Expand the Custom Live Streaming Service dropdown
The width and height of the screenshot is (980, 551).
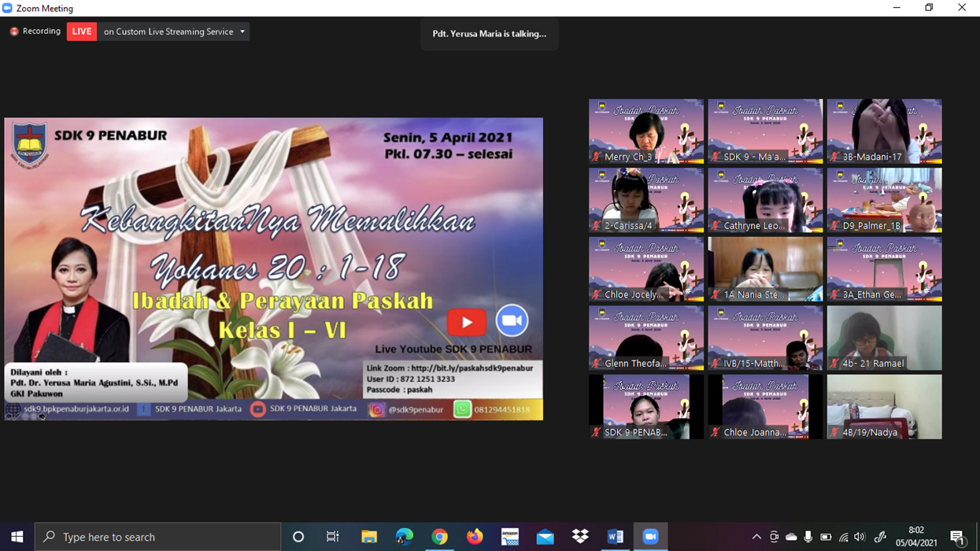tap(242, 31)
